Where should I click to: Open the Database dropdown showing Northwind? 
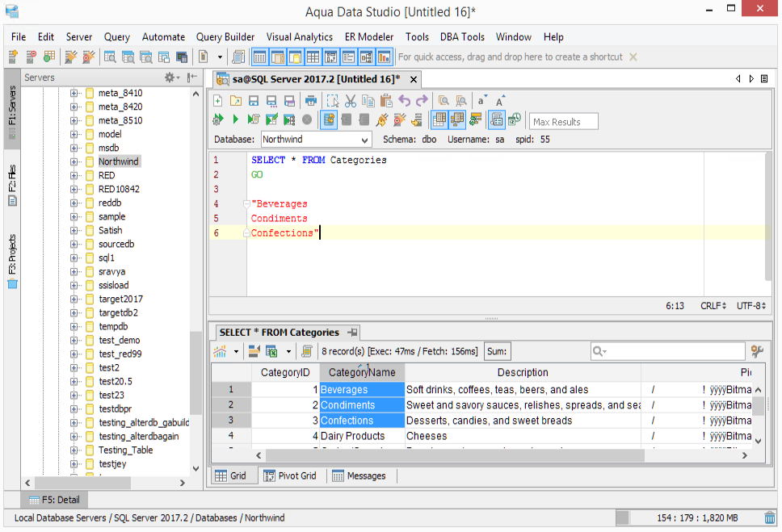315,140
